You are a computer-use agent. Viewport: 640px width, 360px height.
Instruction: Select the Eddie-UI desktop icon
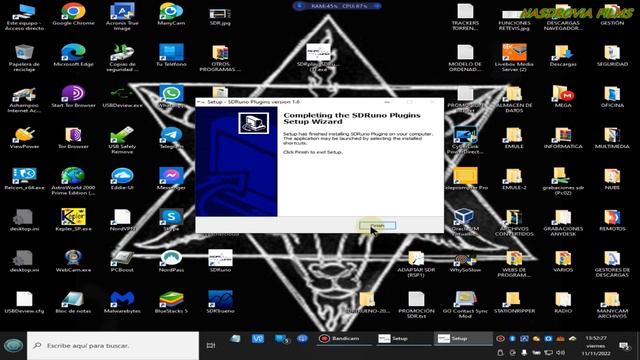(x=122, y=179)
